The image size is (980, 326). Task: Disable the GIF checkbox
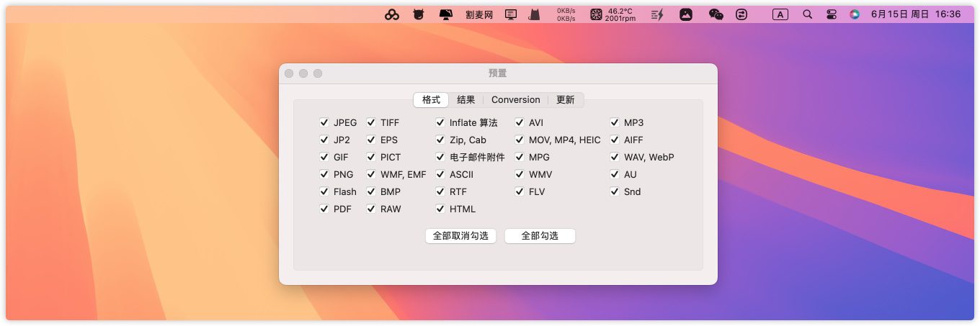(x=324, y=157)
